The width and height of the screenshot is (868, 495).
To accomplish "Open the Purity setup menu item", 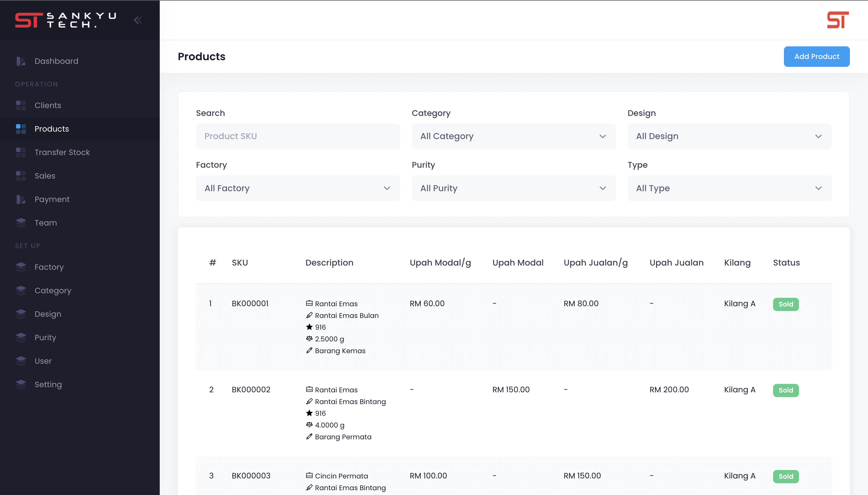I will click(x=45, y=337).
